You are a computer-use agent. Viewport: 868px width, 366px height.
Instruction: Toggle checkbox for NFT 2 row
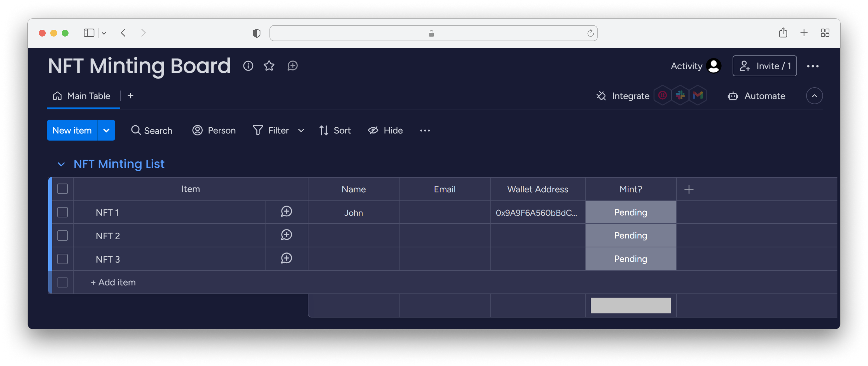pos(63,235)
